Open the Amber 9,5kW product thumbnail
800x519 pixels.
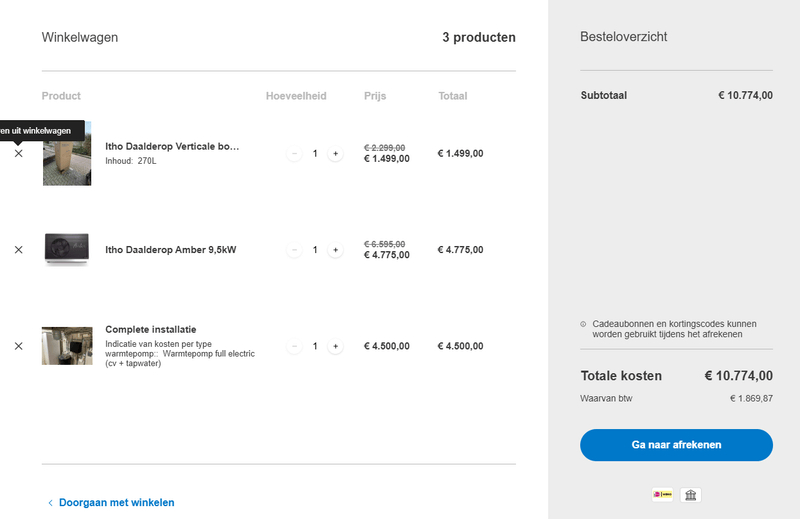(67, 250)
